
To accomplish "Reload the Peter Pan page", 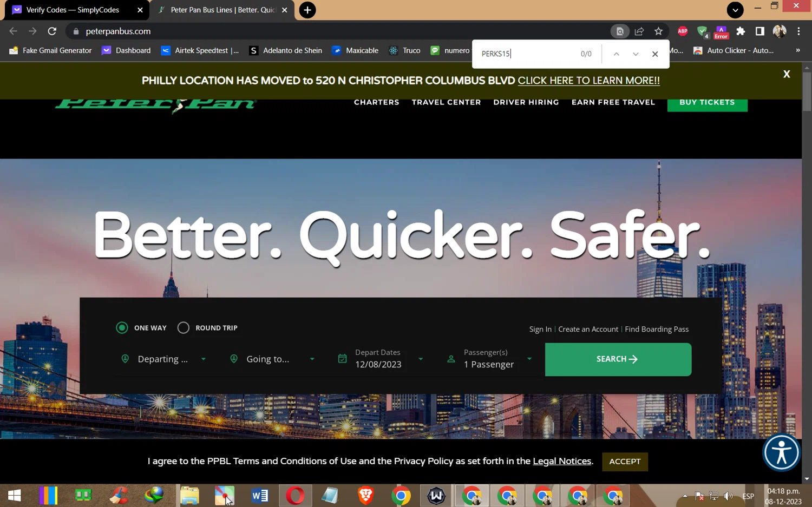I will point(52,31).
